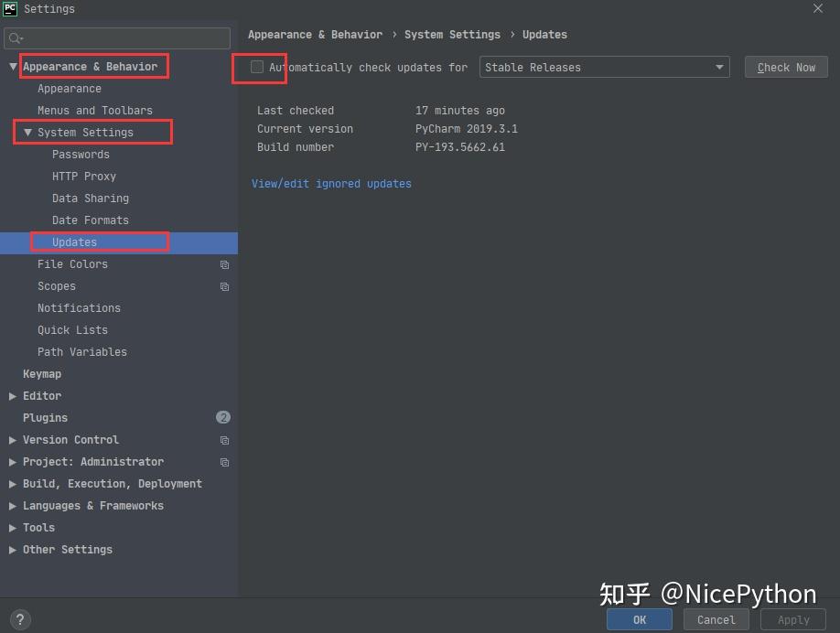Open help with the question mark button
Screen dimensions: 840x633
pyautogui.click(x=20, y=619)
